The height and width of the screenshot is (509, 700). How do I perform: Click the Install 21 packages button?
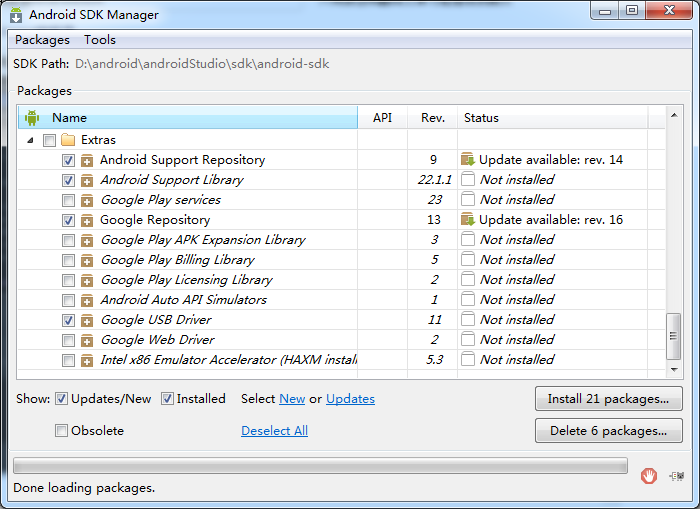(x=608, y=398)
